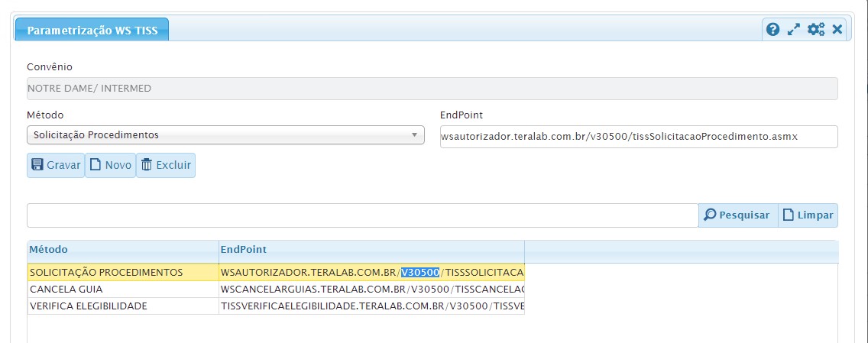The width and height of the screenshot is (868, 343).
Task: Open settings with the gears icon
Action: [816, 30]
